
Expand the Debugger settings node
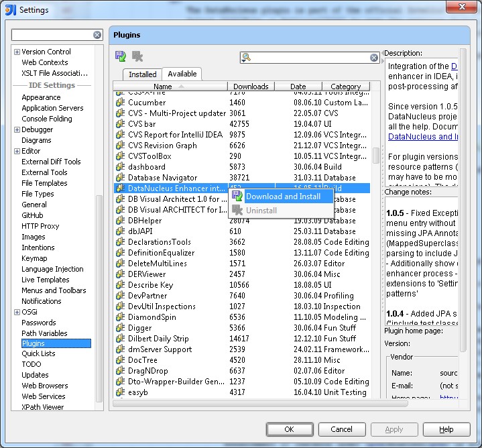pyautogui.click(x=17, y=129)
